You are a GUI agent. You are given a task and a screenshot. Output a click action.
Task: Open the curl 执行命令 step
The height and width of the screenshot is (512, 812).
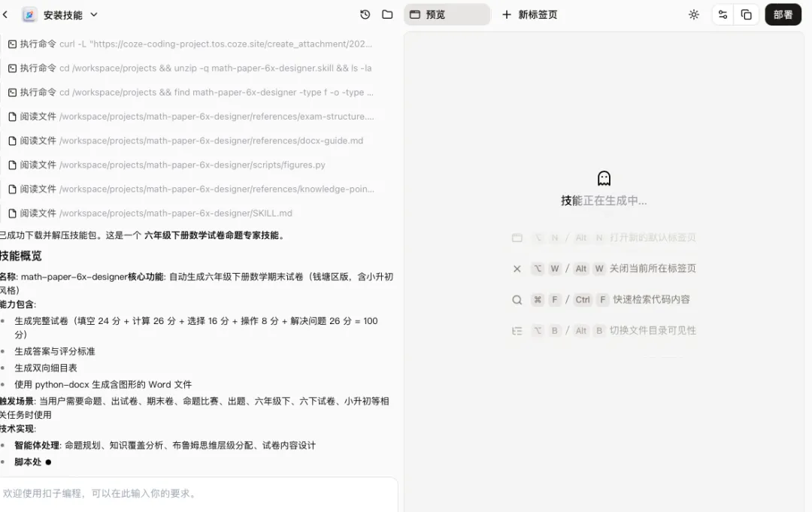(190, 44)
